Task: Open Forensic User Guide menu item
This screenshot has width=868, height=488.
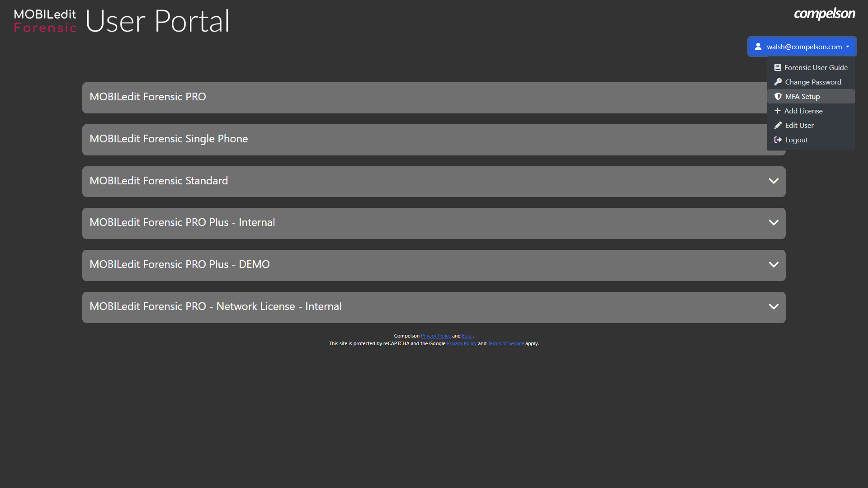Action: tap(811, 68)
